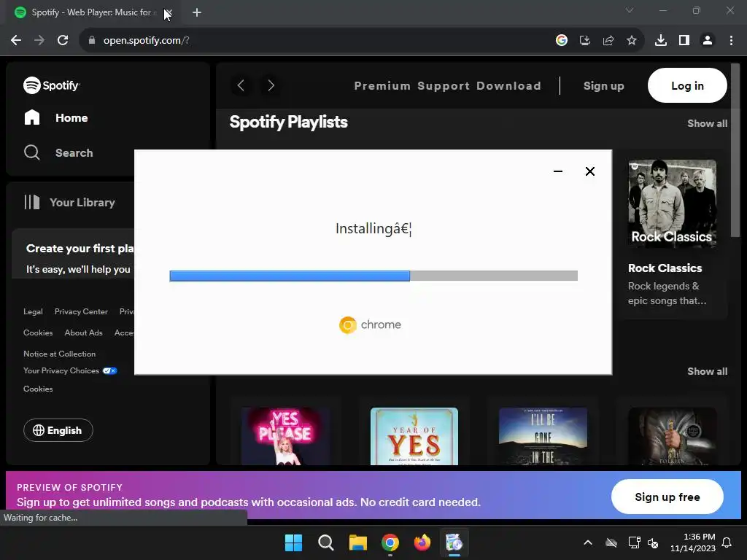This screenshot has height=560, width=747.
Task: Open the notifications bell icon
Action: (x=727, y=542)
